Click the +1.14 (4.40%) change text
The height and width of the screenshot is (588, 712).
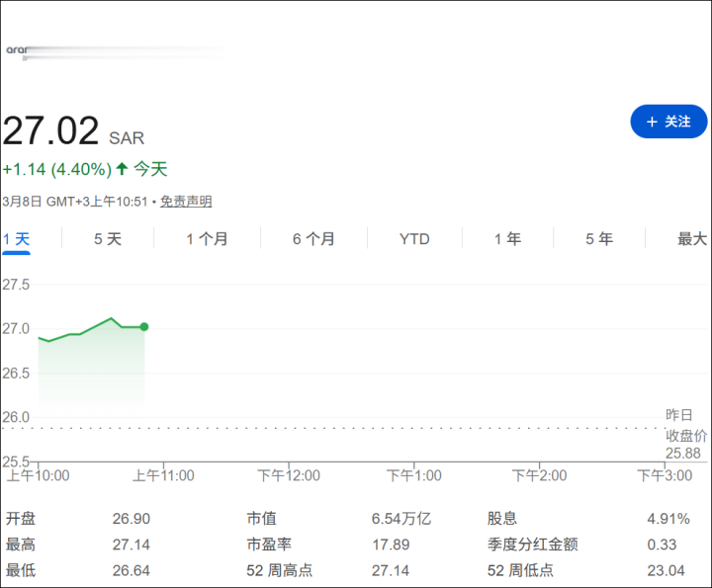point(57,170)
